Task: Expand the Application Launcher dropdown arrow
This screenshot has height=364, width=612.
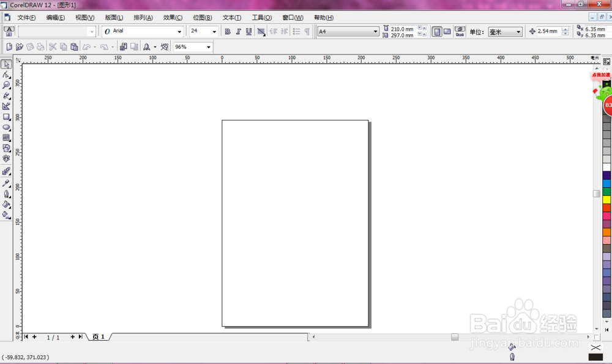Action: click(x=155, y=47)
